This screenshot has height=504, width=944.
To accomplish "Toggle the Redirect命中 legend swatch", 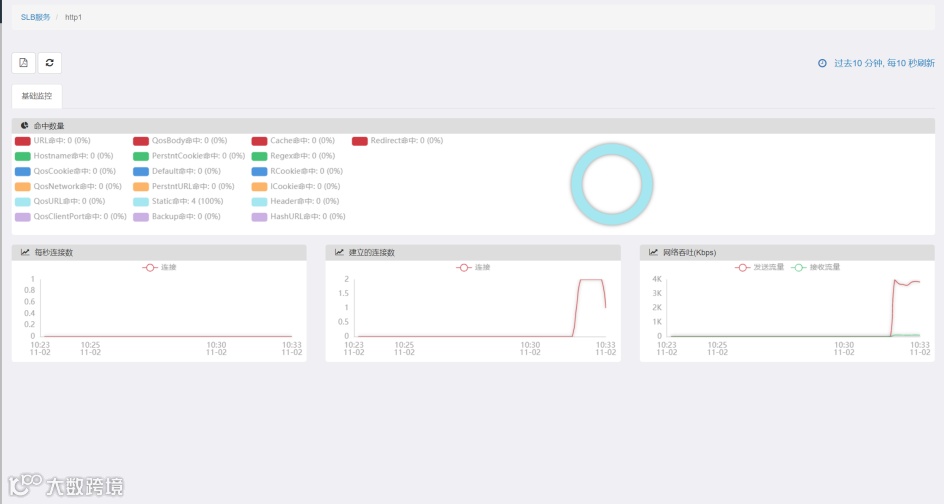I will 360,141.
